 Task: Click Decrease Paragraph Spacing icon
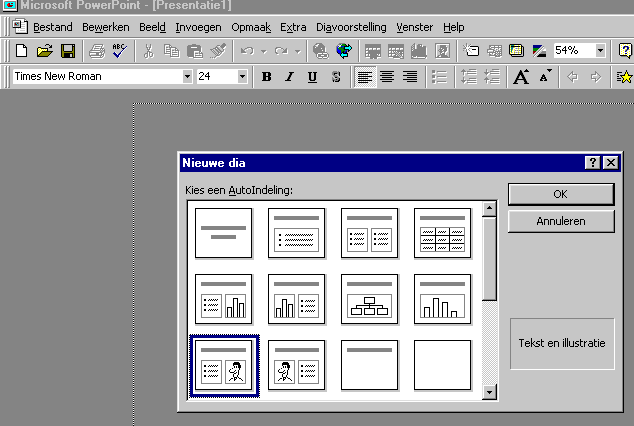(x=492, y=76)
